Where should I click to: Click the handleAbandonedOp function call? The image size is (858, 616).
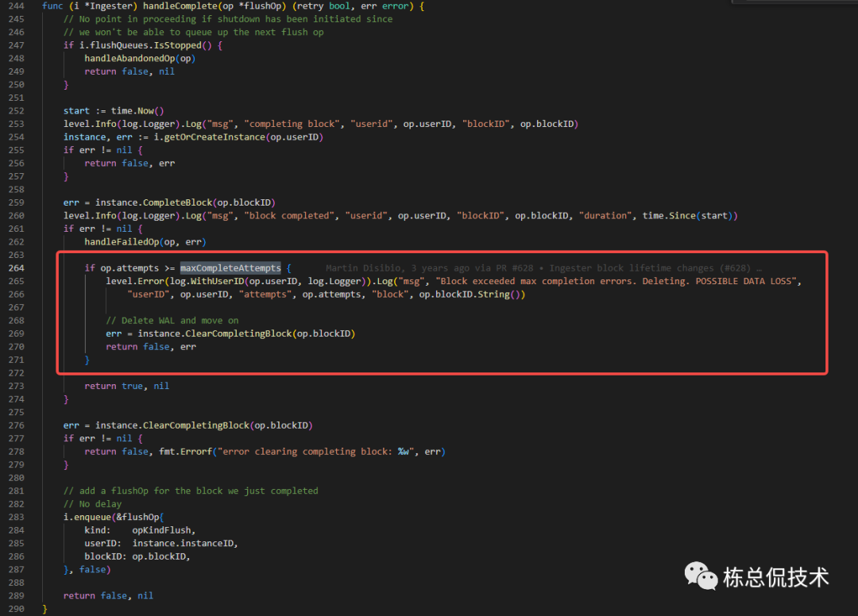132,58
